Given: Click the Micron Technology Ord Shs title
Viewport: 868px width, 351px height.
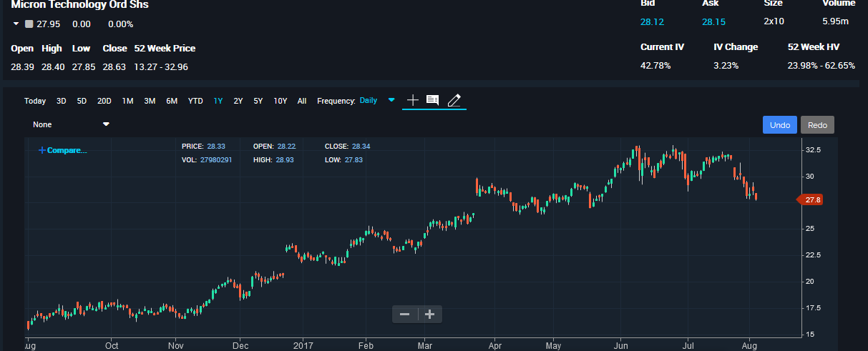Looking at the screenshot, I should [80, 4].
